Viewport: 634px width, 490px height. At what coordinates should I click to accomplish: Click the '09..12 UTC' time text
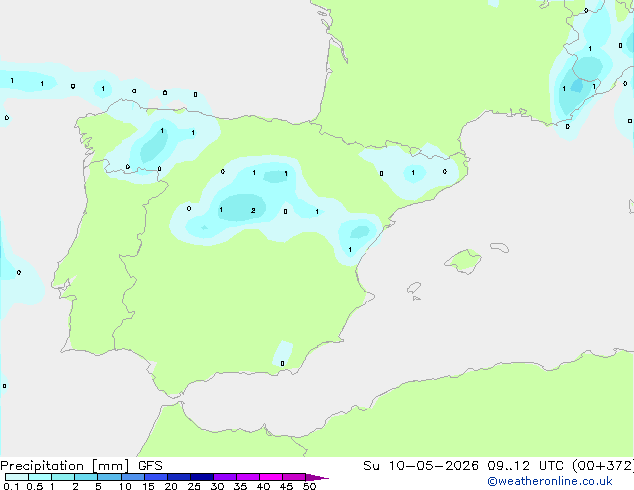tap(525, 466)
